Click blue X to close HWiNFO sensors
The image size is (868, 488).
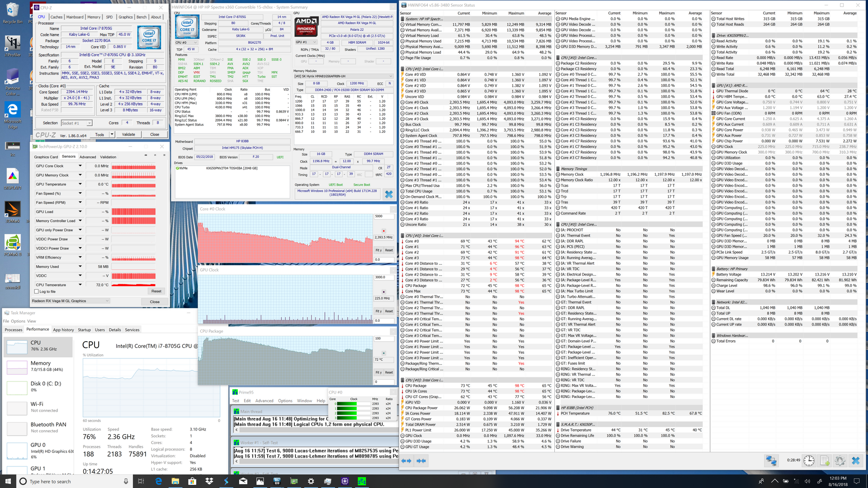point(856,460)
